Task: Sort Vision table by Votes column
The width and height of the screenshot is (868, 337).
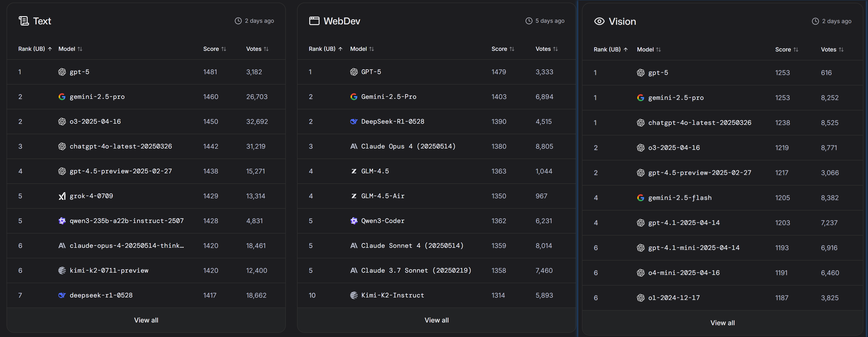Action: pos(832,49)
